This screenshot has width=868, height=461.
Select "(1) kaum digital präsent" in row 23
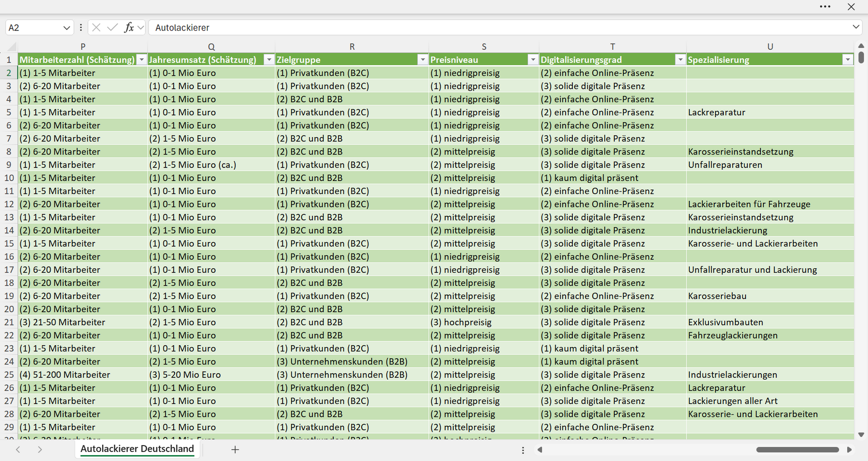coord(612,349)
